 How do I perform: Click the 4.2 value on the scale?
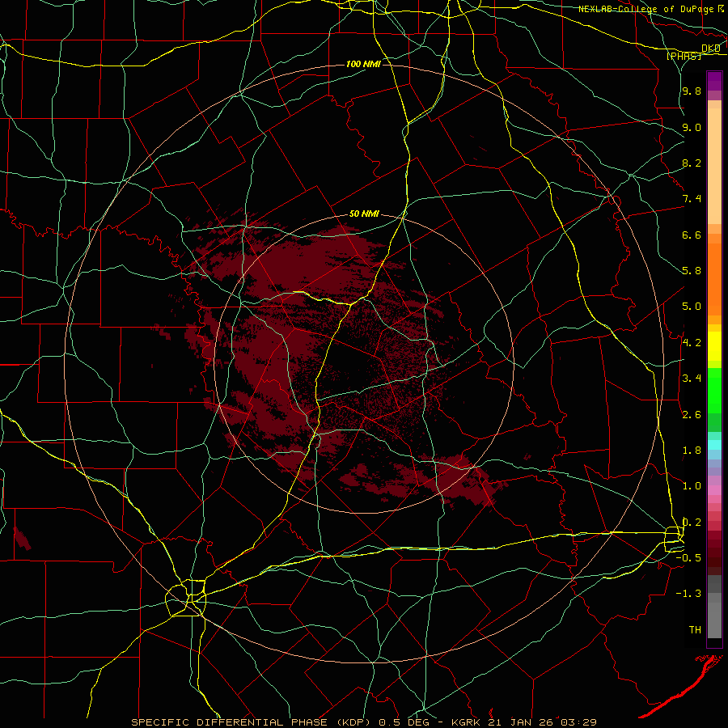pyautogui.click(x=692, y=343)
